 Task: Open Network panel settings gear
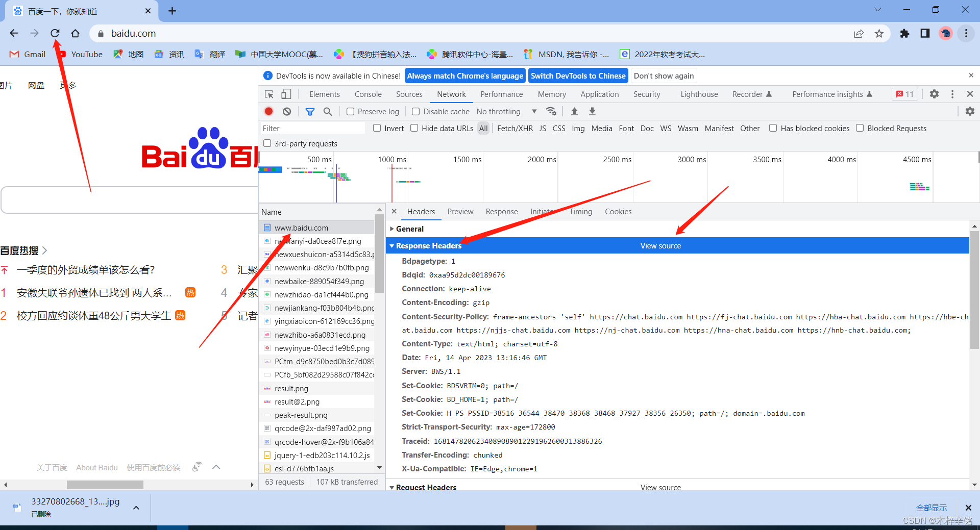point(970,111)
